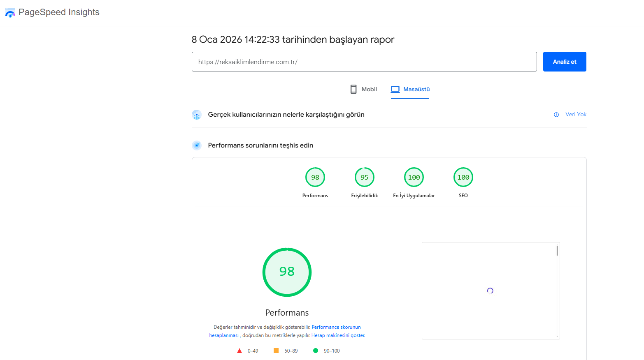Click the desktop laptop icon

pyautogui.click(x=395, y=89)
